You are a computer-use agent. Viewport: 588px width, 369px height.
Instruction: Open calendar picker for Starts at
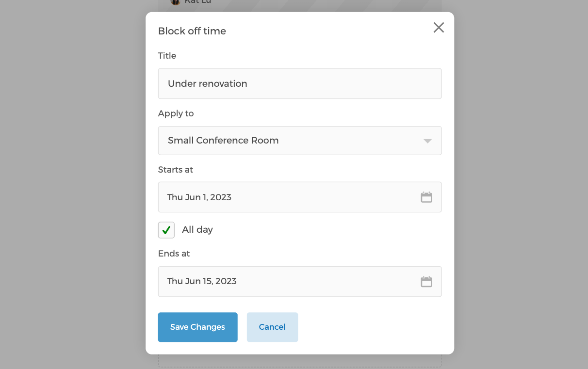pos(426,197)
